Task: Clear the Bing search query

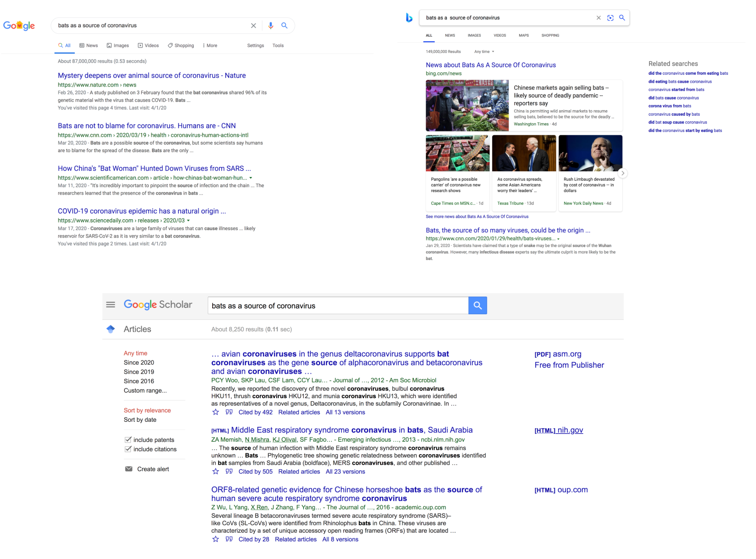Action: [599, 18]
